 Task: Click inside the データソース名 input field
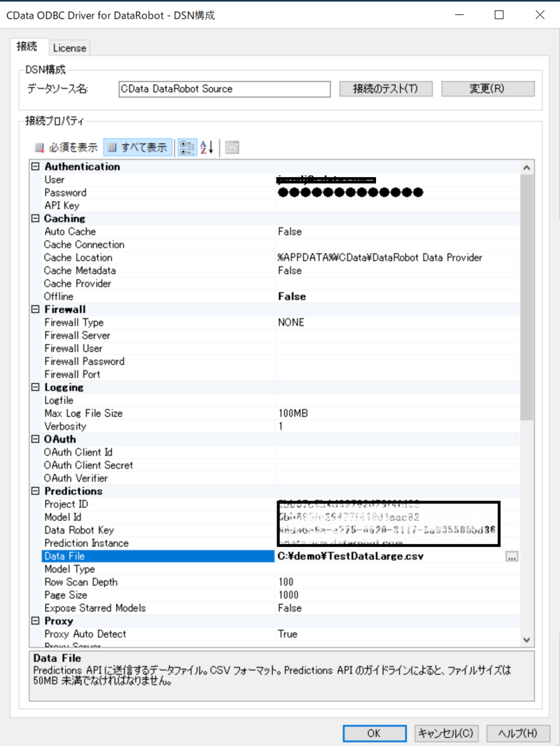(x=224, y=89)
